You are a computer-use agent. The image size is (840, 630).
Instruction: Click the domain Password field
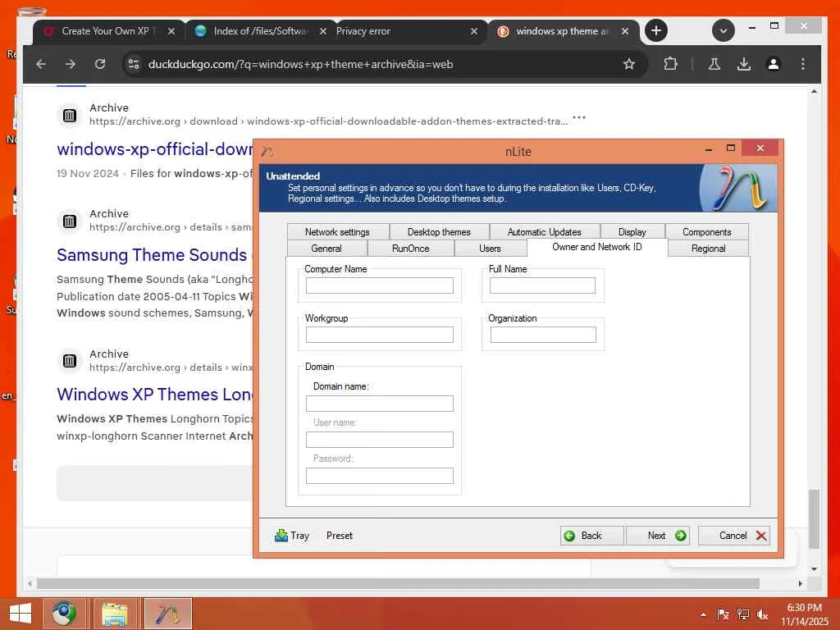pyautogui.click(x=379, y=476)
